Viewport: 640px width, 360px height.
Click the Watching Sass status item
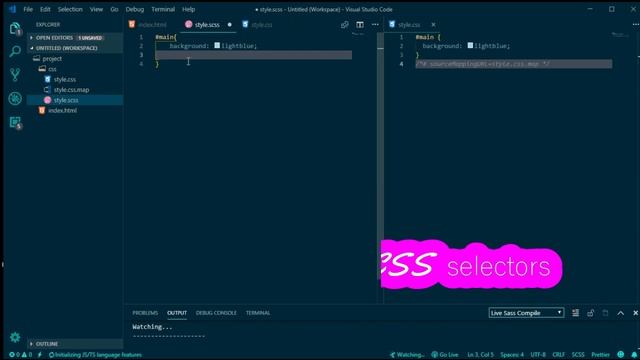coord(407,355)
